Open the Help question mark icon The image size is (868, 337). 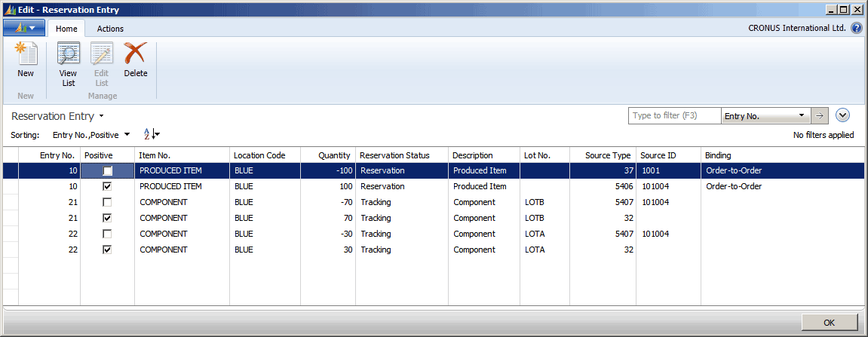857,29
